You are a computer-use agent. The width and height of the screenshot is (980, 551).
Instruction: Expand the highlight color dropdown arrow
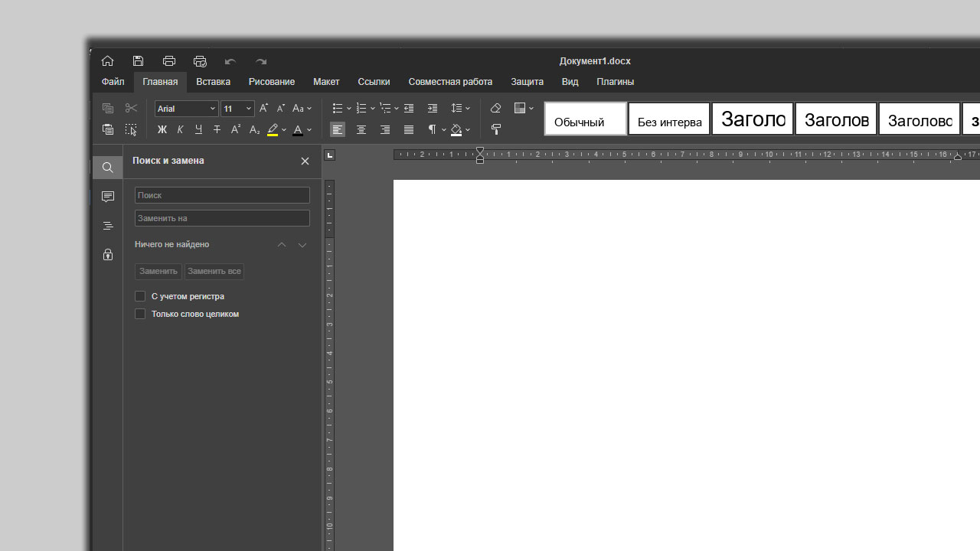point(284,130)
